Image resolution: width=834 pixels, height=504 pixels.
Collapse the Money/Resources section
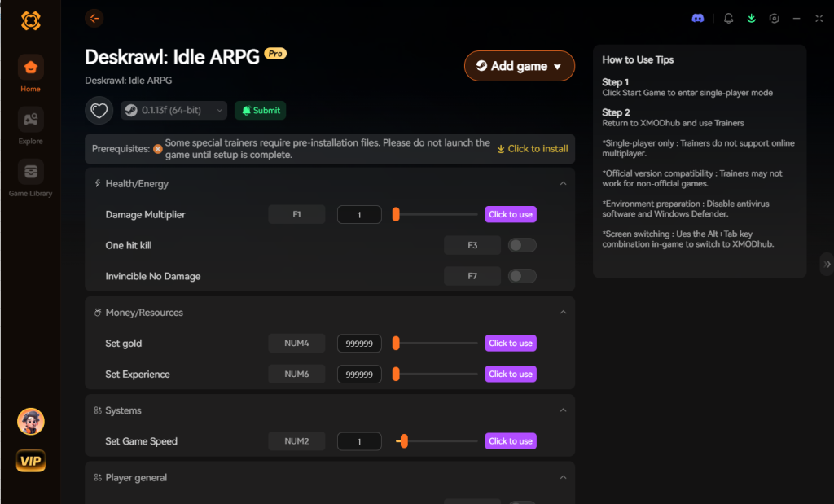tap(564, 312)
